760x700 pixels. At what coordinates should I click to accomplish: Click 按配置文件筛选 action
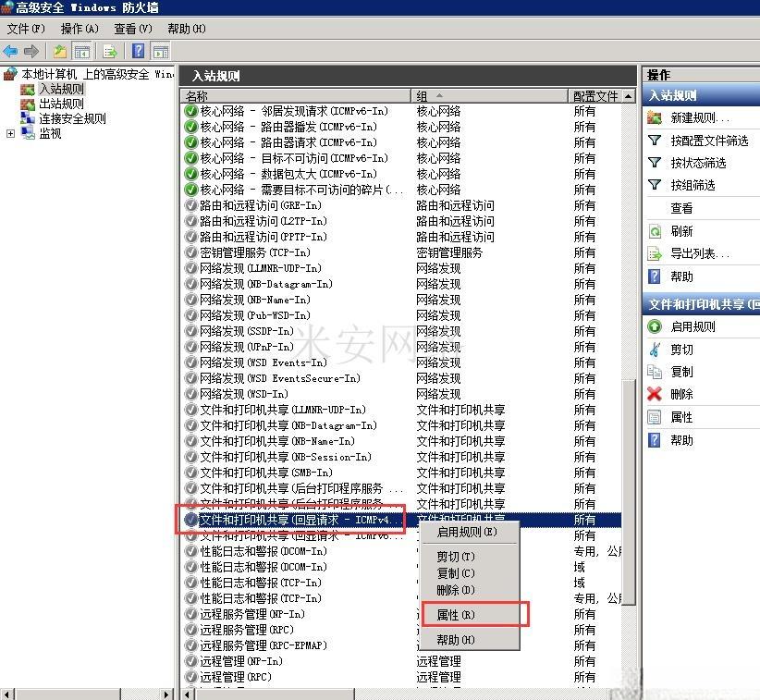point(709,141)
